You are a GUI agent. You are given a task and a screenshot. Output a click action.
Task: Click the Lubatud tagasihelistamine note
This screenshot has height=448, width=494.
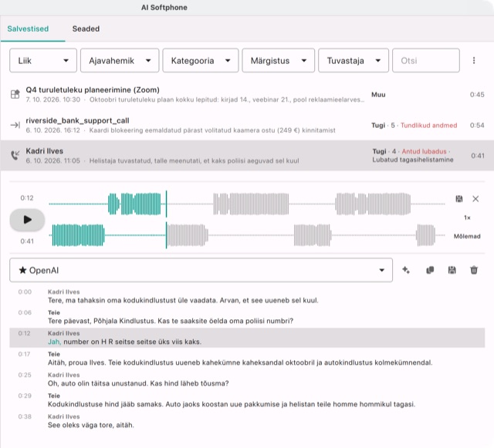(x=413, y=160)
